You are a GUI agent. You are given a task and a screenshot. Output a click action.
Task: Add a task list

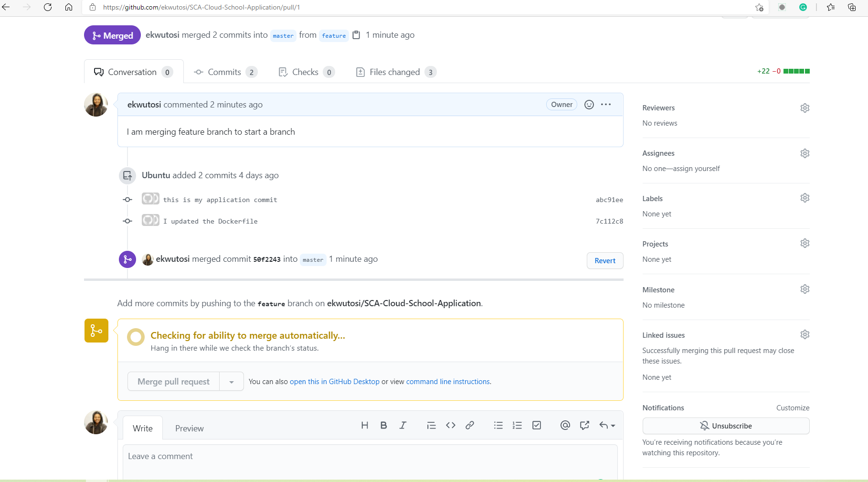[537, 425]
